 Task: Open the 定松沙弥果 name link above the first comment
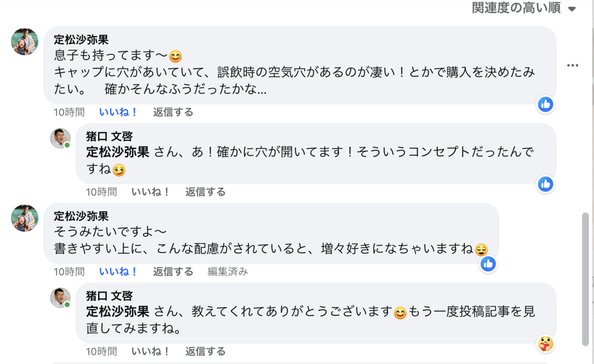pos(81,40)
